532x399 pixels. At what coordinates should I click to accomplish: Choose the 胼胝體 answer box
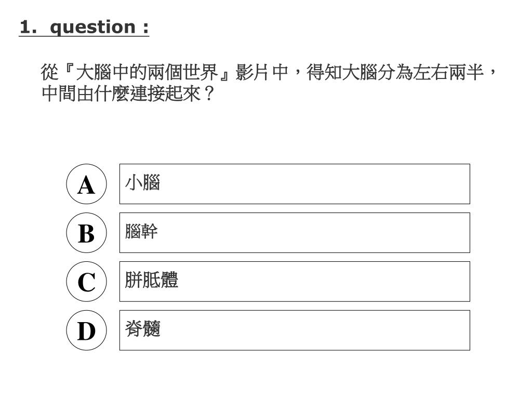[295, 282]
